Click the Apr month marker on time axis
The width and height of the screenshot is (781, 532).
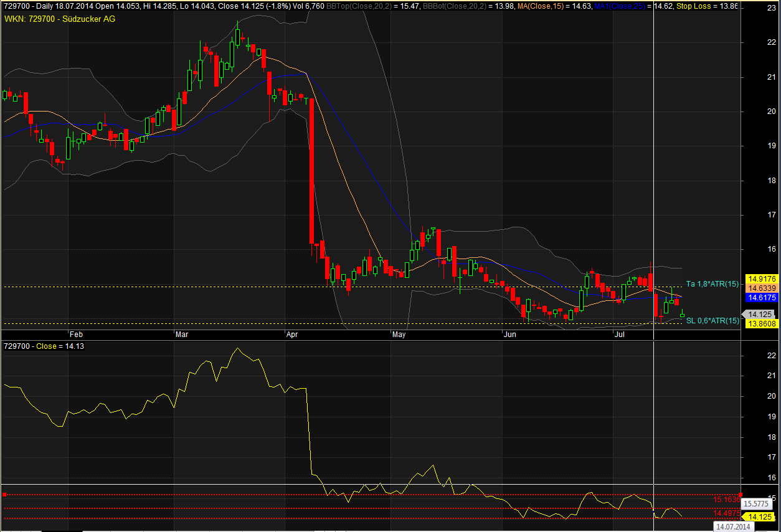pos(292,335)
